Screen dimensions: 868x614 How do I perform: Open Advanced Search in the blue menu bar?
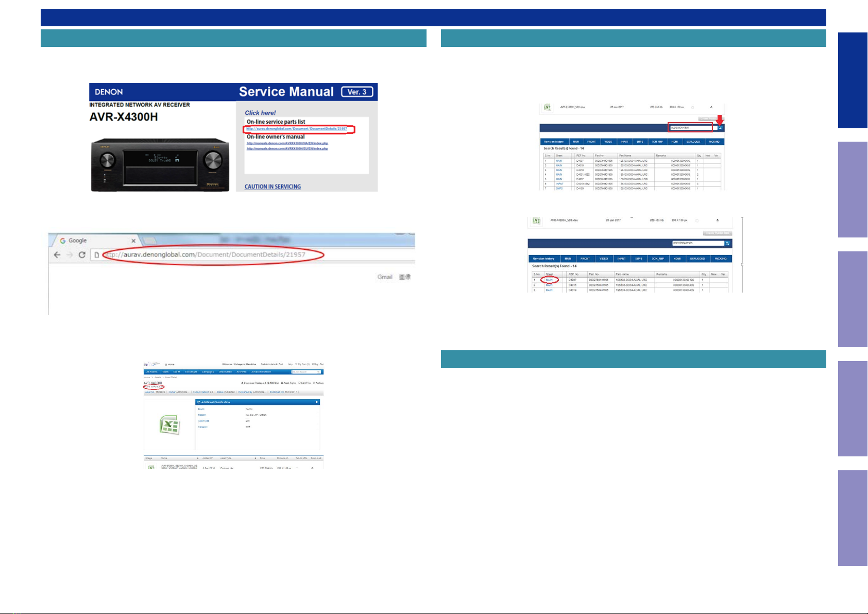pyautogui.click(x=261, y=372)
